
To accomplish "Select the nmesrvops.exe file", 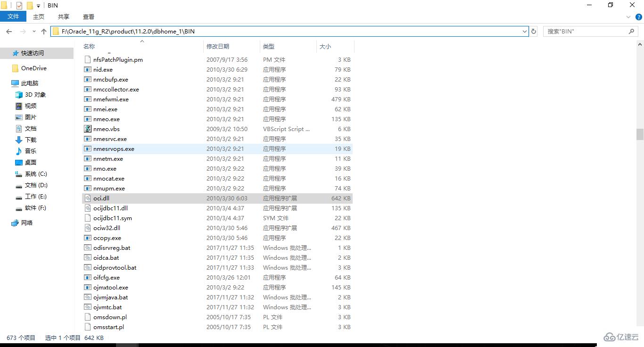I will (217, 149).
